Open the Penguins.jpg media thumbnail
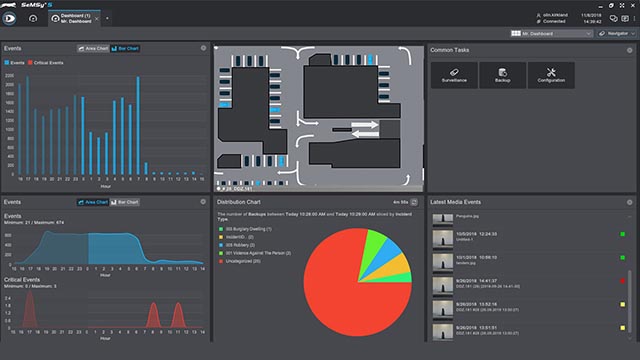 (443, 220)
